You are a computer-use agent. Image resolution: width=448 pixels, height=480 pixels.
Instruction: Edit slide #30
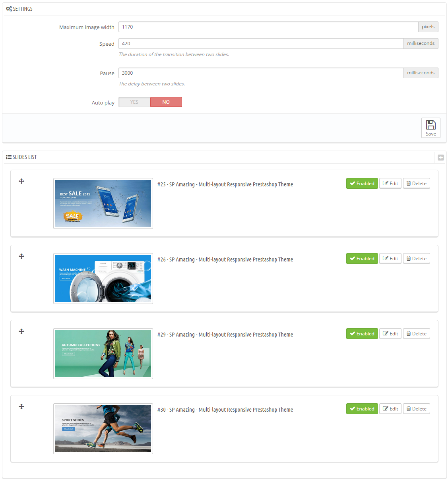point(390,409)
